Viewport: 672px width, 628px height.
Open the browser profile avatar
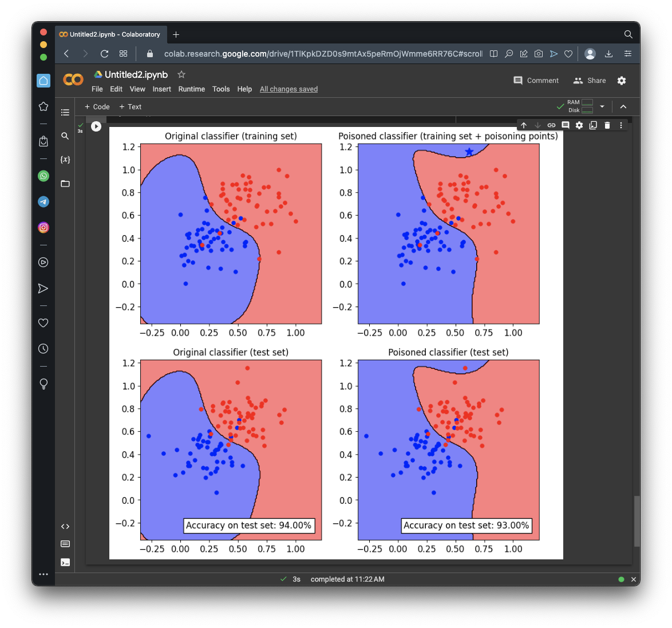(x=590, y=54)
